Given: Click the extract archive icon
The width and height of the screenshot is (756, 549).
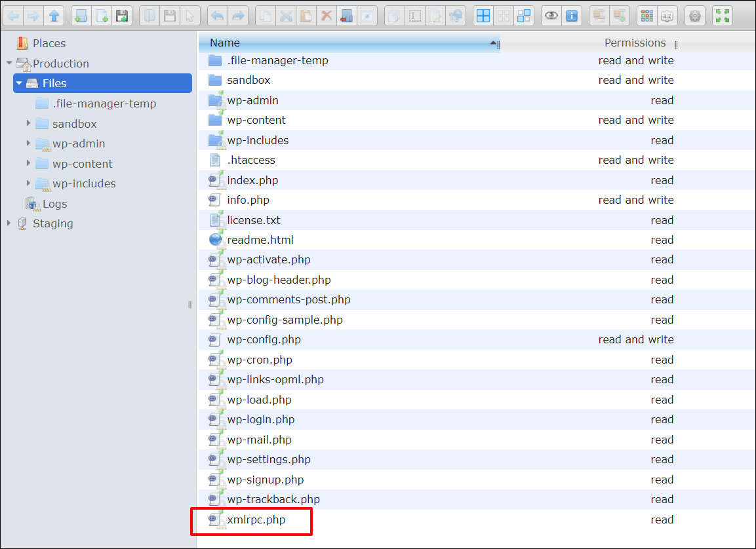Looking at the screenshot, I should tap(599, 16).
